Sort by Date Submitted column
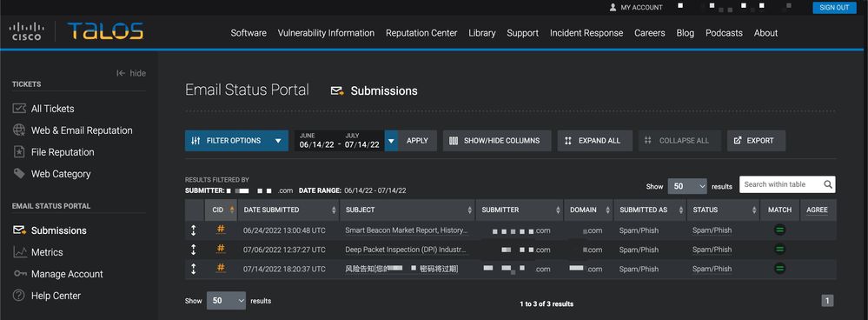Viewport: 868px width, 320px height. click(288, 210)
